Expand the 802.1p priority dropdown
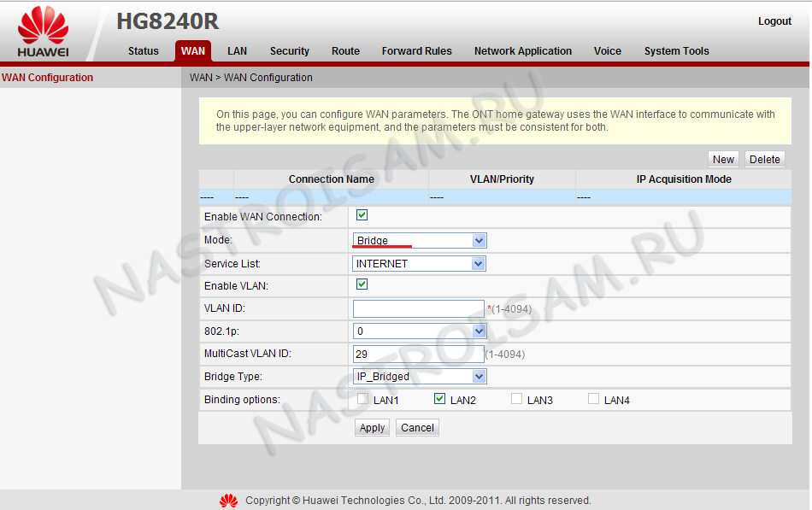This screenshot has width=812, height=510. click(419, 331)
